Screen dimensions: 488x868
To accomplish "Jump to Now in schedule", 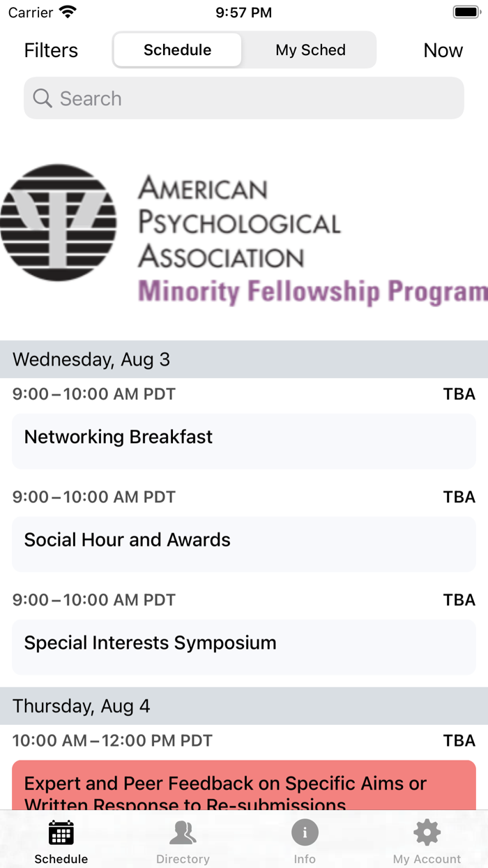I will point(443,50).
